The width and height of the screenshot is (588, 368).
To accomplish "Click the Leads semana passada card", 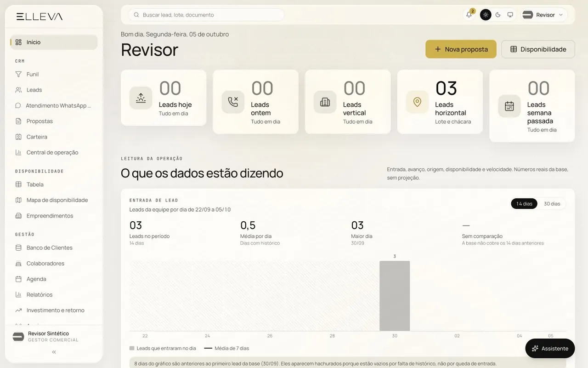I will [532, 106].
